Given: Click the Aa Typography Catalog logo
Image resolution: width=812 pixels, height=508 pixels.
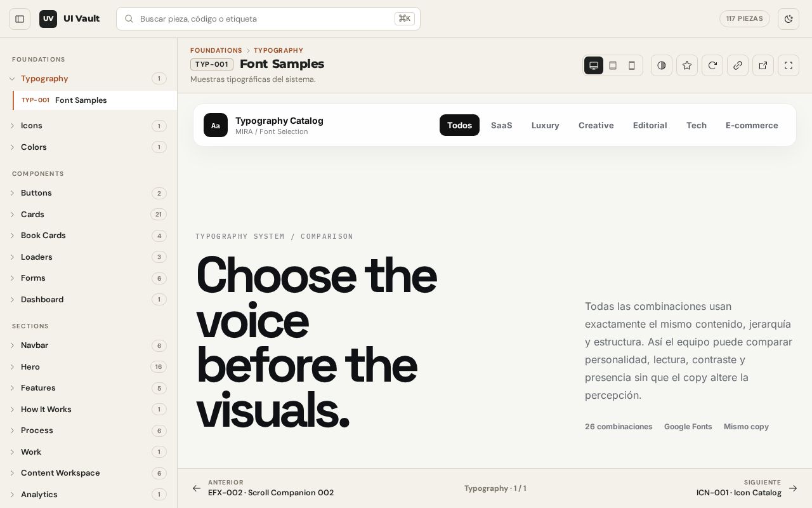Looking at the screenshot, I should pyautogui.click(x=216, y=125).
